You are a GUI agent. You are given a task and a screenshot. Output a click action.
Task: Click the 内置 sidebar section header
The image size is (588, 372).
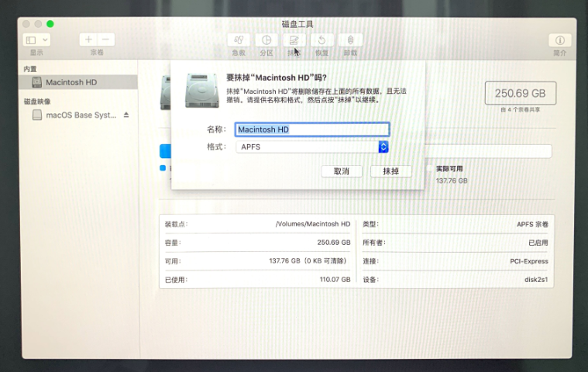(x=30, y=69)
